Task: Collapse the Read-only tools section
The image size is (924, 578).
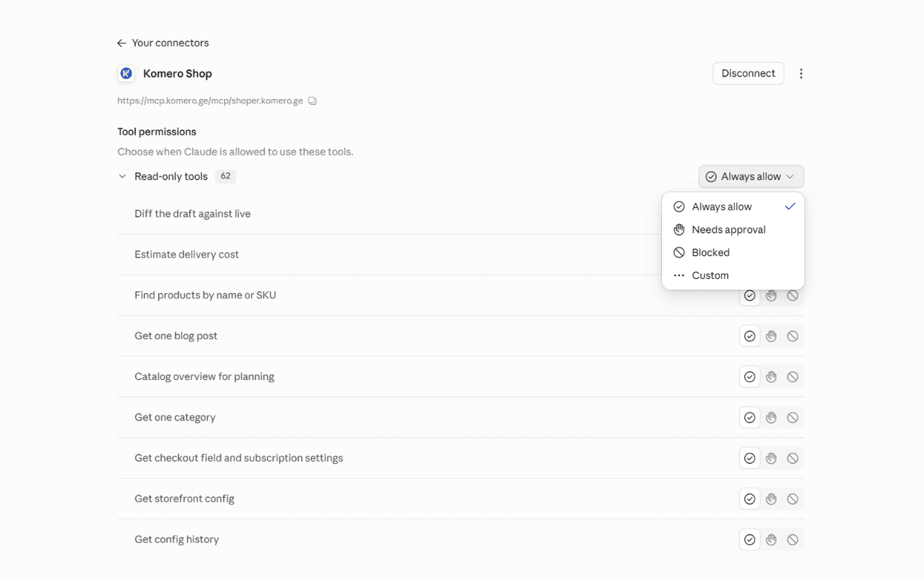Action: tap(122, 176)
